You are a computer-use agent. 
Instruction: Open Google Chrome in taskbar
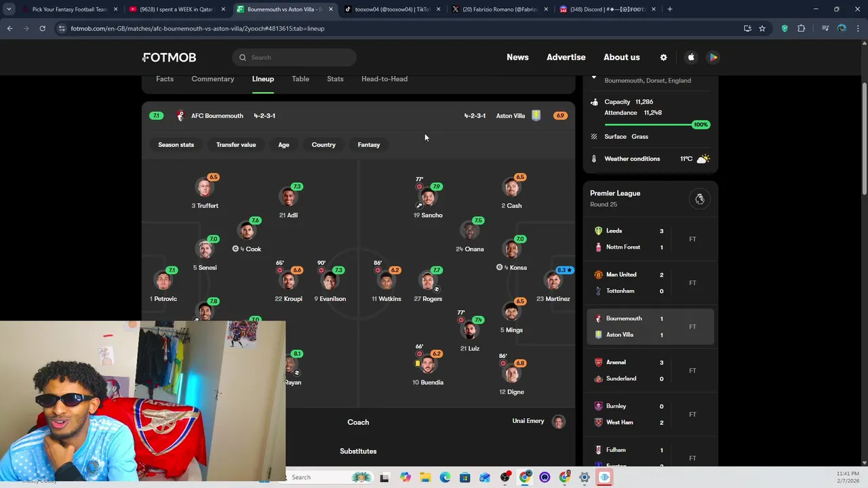point(525,477)
